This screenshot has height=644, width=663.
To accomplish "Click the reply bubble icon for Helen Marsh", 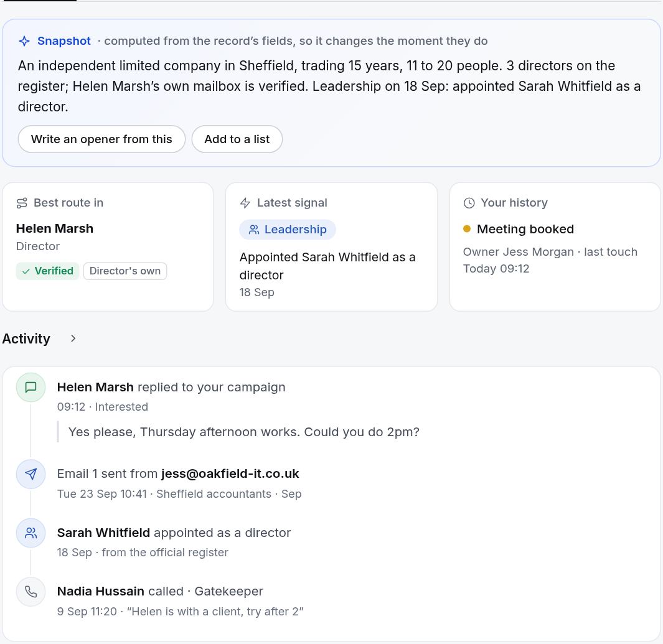I will point(31,387).
